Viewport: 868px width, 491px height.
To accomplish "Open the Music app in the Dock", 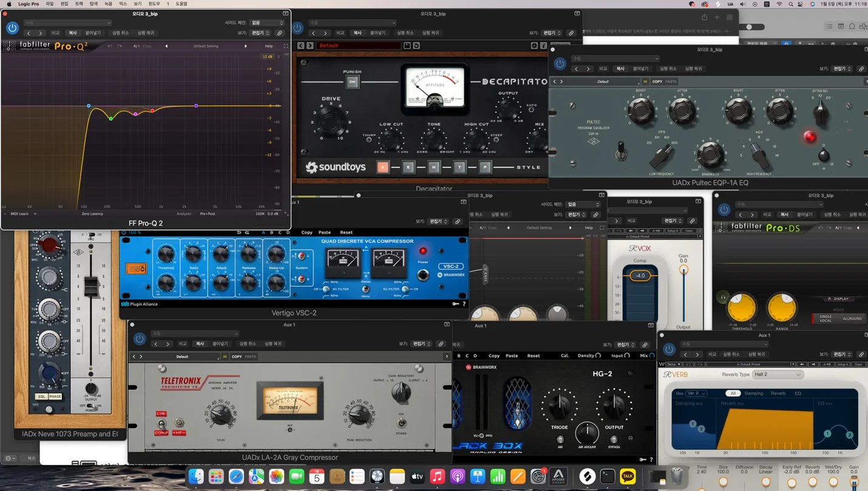I will (437, 476).
